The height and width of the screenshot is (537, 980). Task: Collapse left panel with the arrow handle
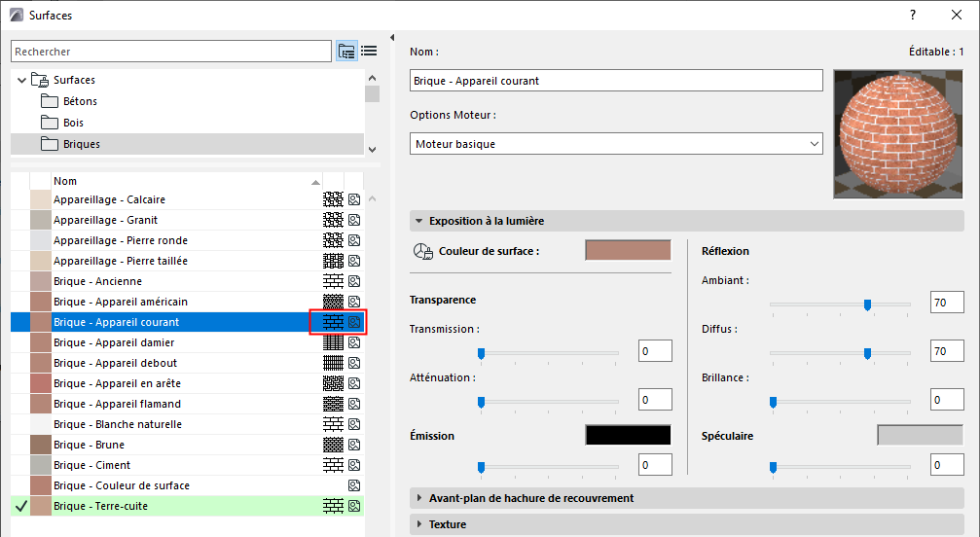click(x=392, y=38)
